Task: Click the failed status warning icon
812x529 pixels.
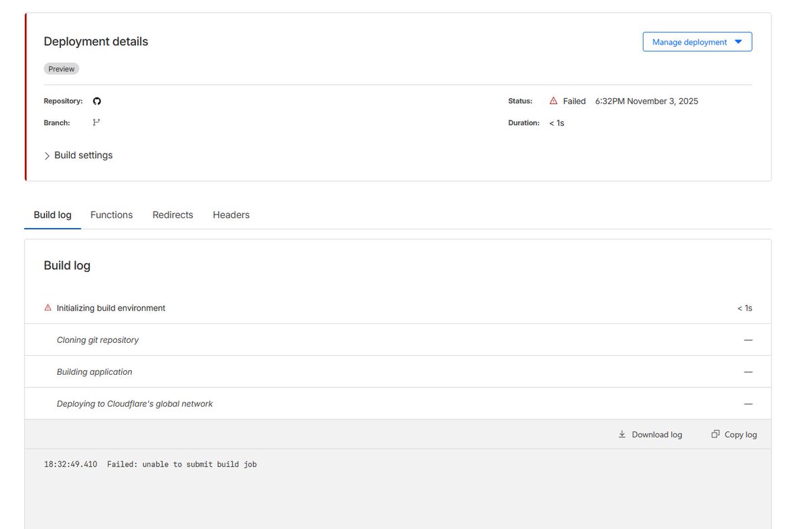Action: point(554,101)
